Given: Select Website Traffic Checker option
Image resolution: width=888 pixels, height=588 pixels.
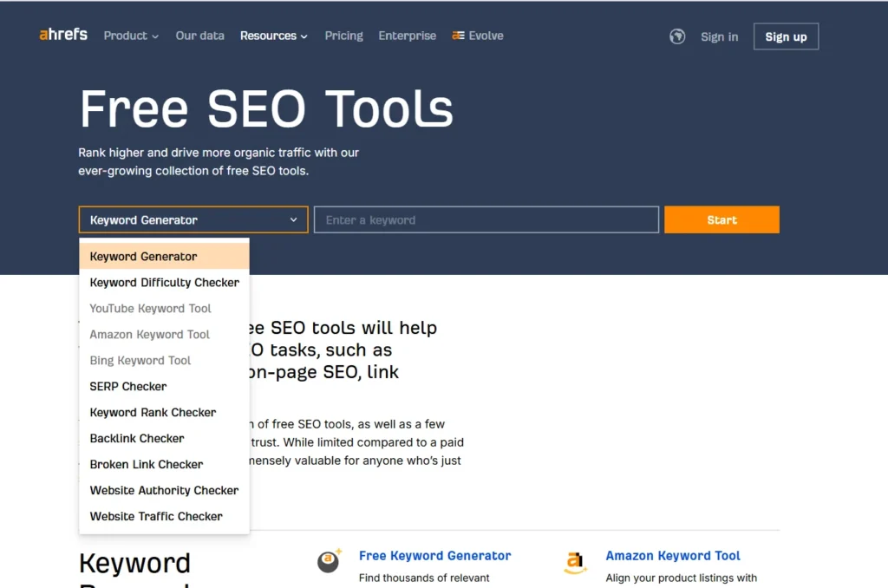Looking at the screenshot, I should [164, 517].
